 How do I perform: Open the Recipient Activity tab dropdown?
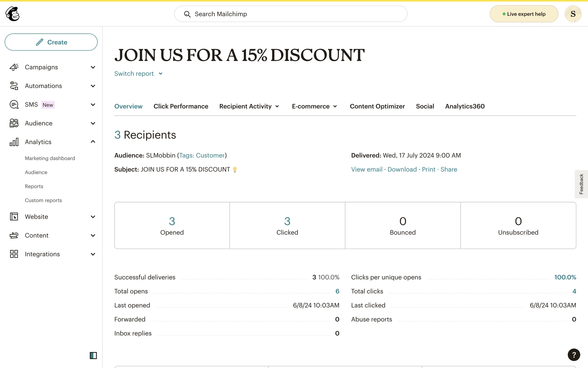click(249, 106)
